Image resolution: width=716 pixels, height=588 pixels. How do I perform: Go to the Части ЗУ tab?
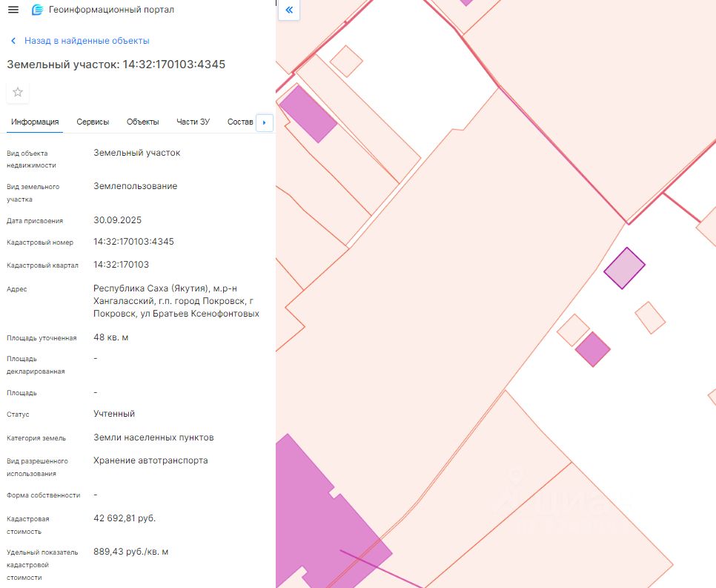click(x=193, y=122)
